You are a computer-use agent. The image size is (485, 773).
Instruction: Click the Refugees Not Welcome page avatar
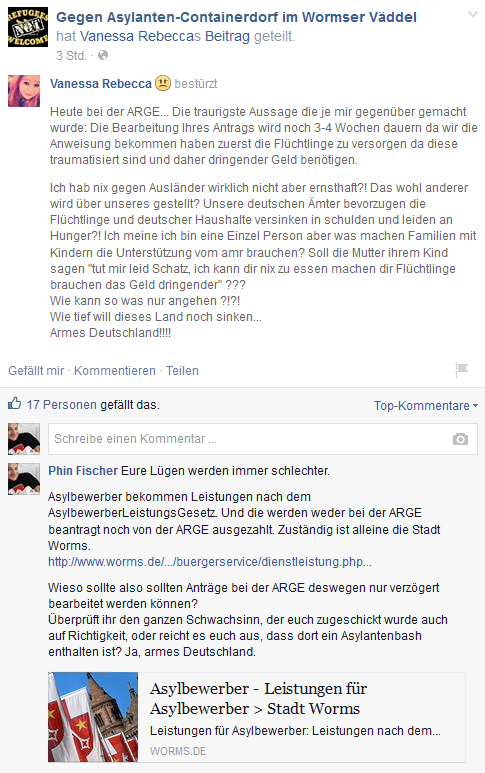tap(28, 27)
